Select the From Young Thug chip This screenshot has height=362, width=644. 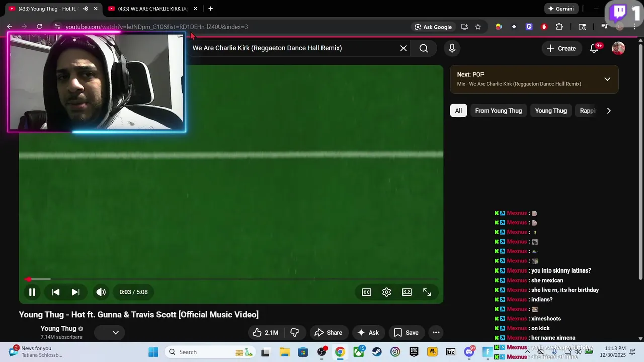pos(499,111)
